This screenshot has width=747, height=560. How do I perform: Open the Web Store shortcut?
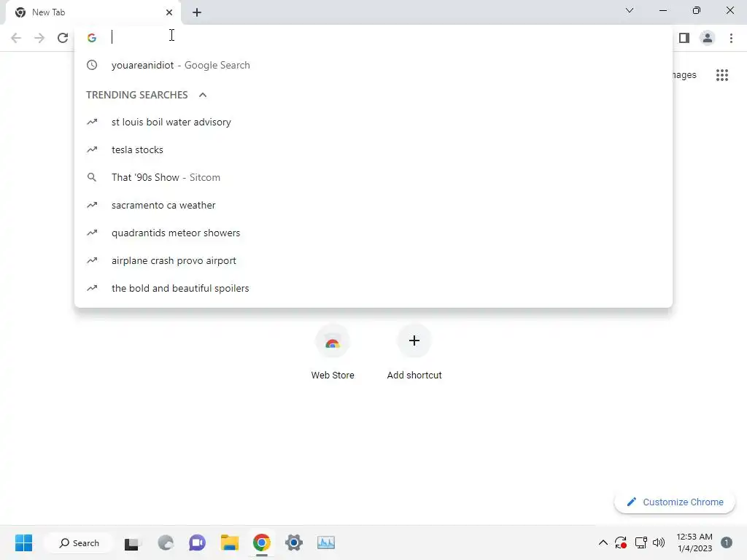click(333, 353)
